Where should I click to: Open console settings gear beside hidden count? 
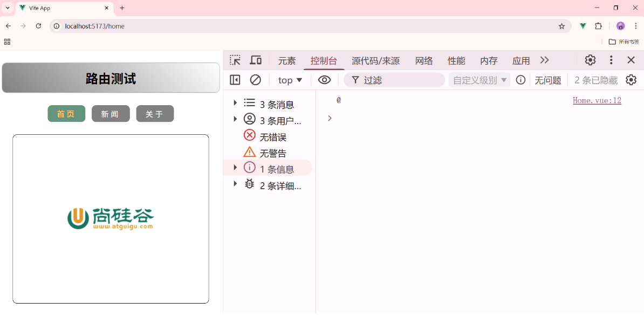click(631, 80)
